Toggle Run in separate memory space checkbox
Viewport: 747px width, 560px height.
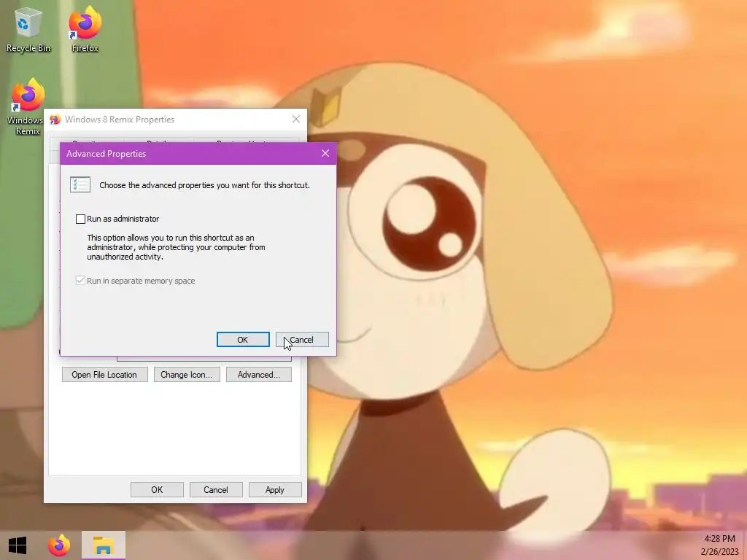[80, 281]
